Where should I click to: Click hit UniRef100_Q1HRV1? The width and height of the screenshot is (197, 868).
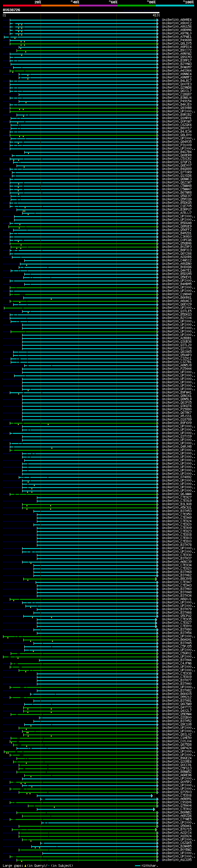(176, 118)
